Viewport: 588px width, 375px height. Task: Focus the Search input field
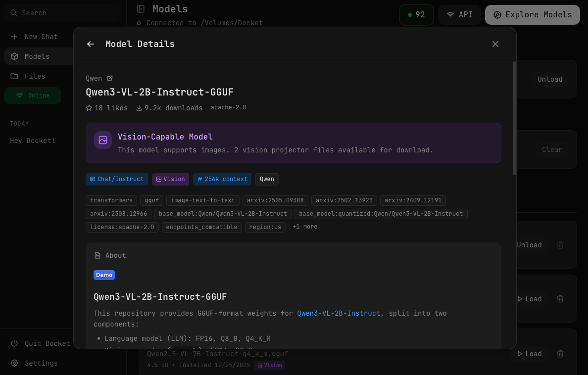point(64,13)
